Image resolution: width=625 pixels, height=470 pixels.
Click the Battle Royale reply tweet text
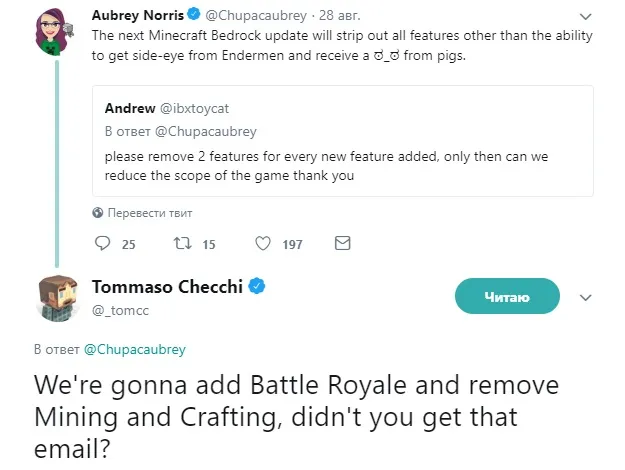point(296,414)
